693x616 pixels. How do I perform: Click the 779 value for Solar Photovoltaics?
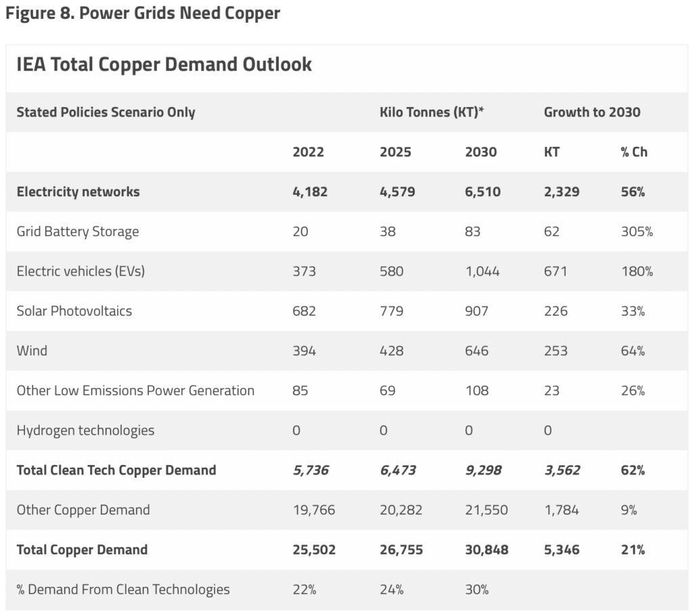click(x=392, y=311)
